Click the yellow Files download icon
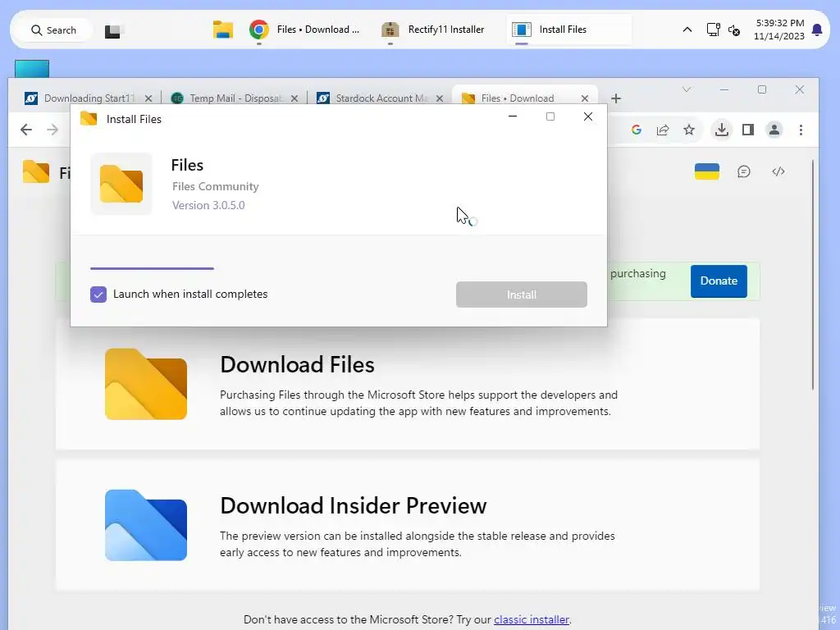 click(146, 384)
